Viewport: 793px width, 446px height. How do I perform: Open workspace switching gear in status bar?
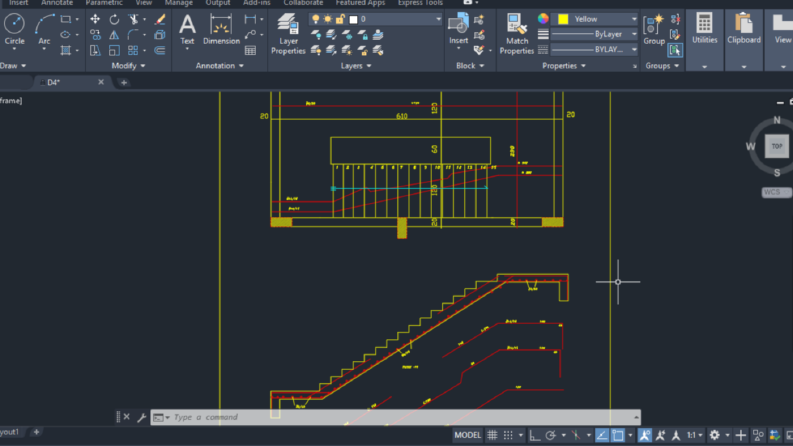click(714, 435)
